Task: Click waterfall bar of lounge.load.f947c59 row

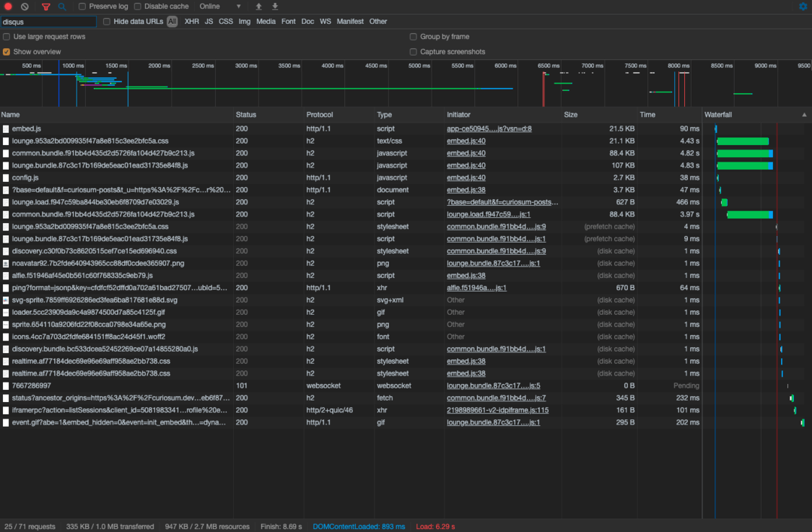Action: 724,202
